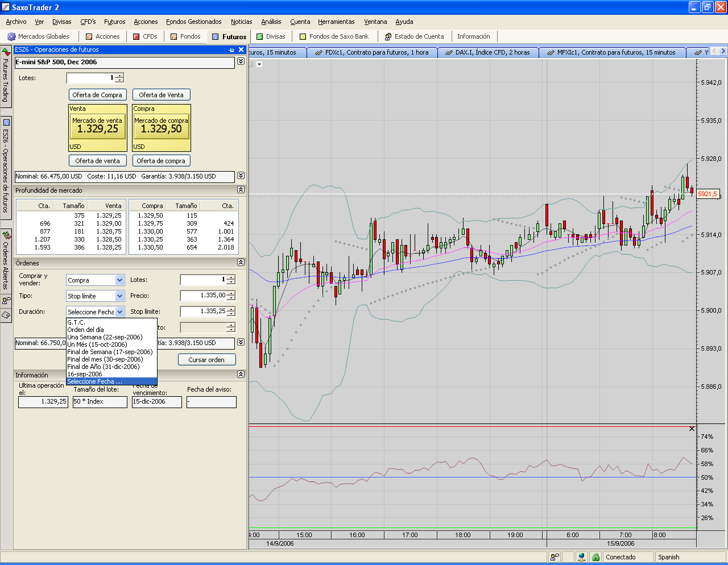Image resolution: width=728 pixels, height=565 pixels.
Task: Click the Spanish language status field
Action: [x=689, y=557]
